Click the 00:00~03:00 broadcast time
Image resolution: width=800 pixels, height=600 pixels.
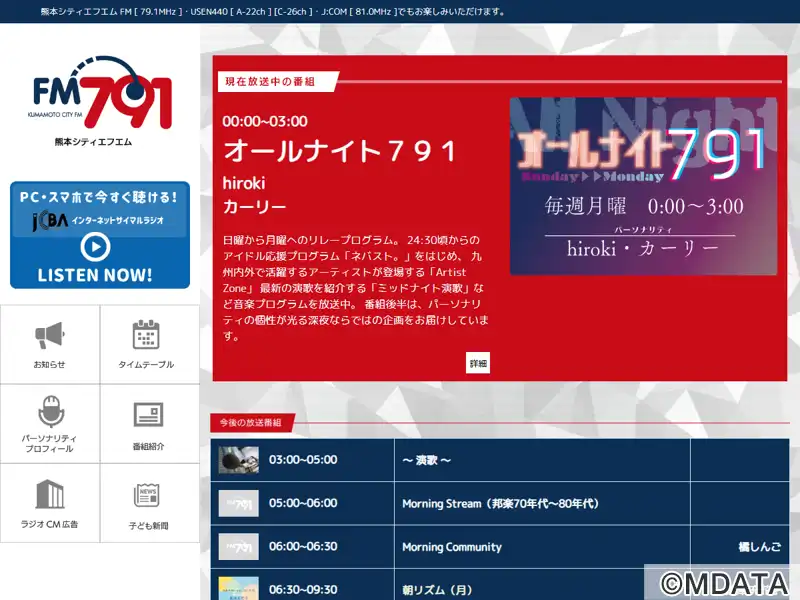265,121
